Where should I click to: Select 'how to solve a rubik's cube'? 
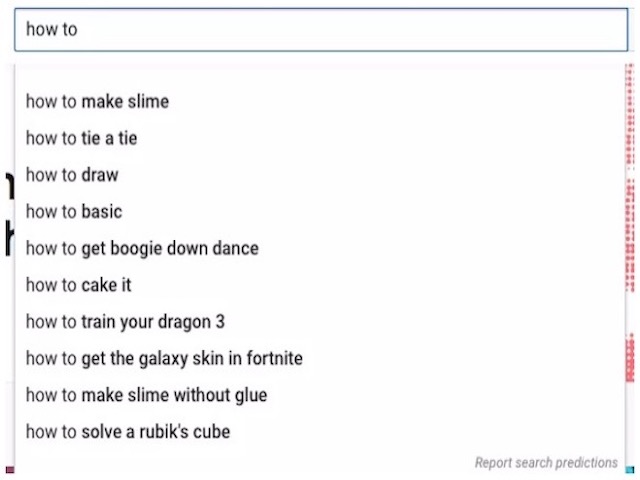(x=128, y=432)
